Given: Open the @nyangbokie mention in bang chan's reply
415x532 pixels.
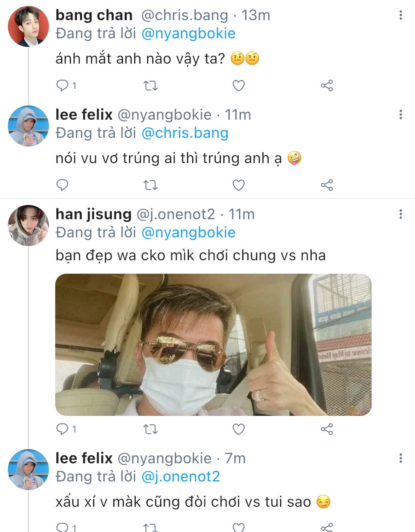Looking at the screenshot, I should point(188,34).
